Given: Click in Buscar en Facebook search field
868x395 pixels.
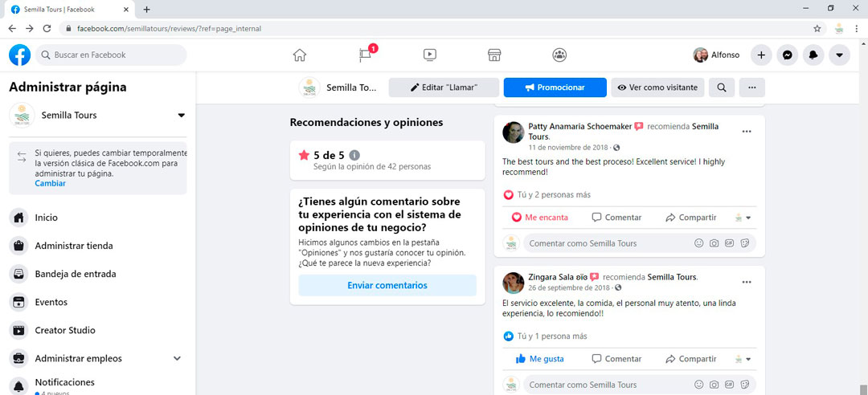Looking at the screenshot, I should [x=111, y=55].
